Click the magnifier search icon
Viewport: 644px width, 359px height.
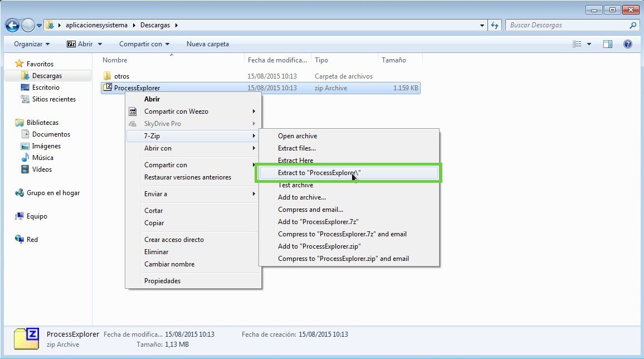coord(633,25)
